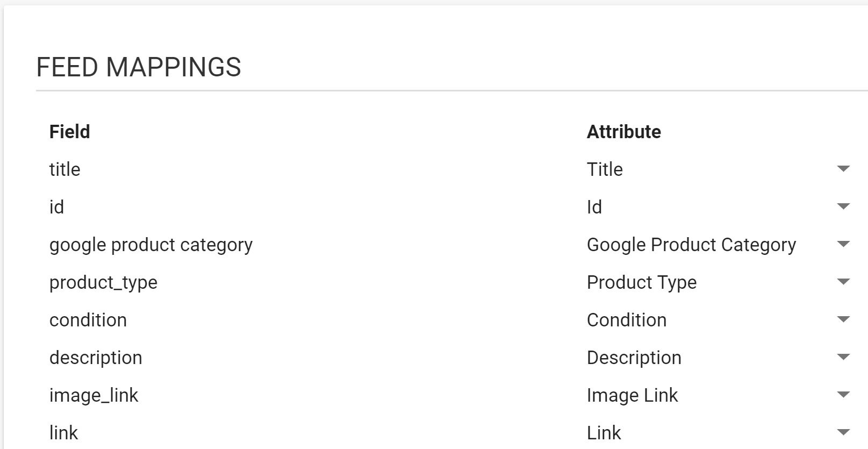This screenshot has width=868, height=449.
Task: Click the dropdown arrow beside Condition
Action: click(x=843, y=320)
